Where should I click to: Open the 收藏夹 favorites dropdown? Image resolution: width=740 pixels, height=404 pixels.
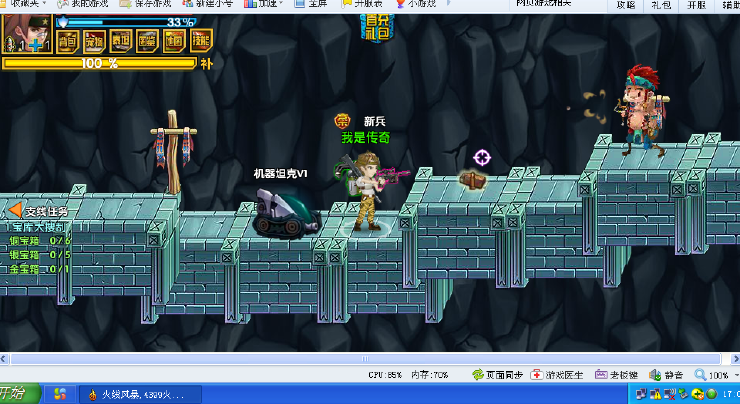coord(24,4)
